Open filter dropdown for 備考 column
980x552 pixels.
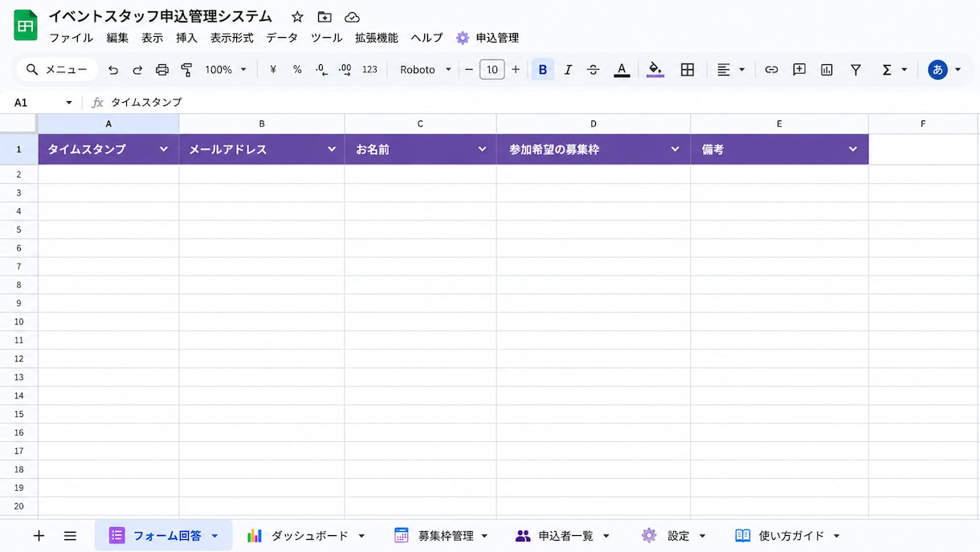point(853,149)
